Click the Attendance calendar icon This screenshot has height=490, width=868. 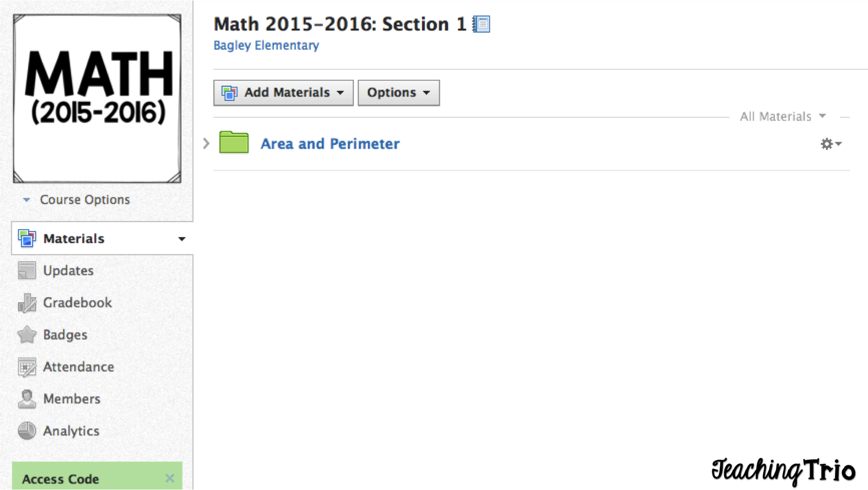click(26, 367)
